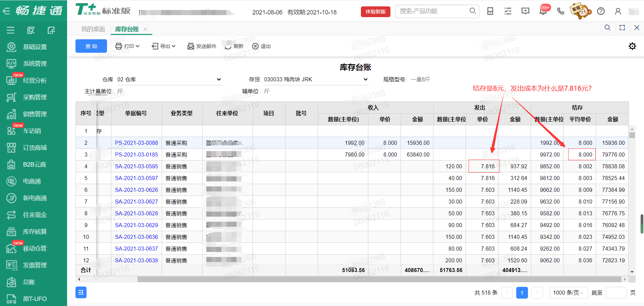Viewport: 644px width, 306px height.
Task: Open 系统管理 module
Action: coord(35,64)
